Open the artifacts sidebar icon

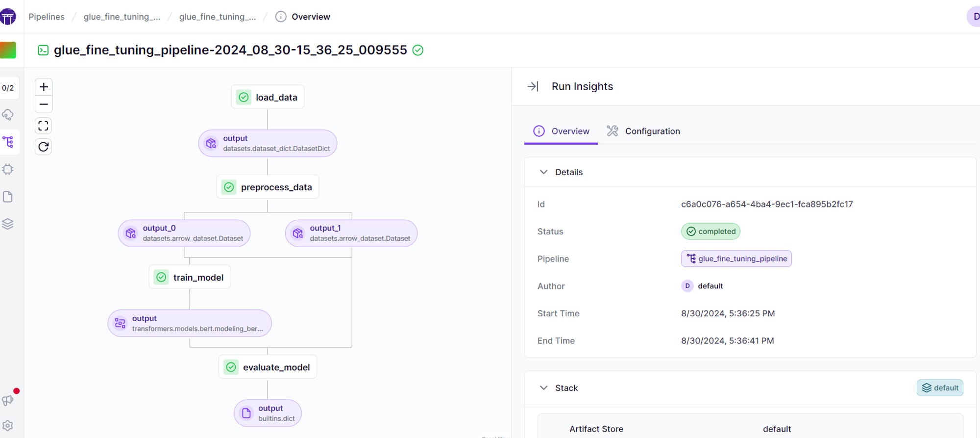[8, 197]
